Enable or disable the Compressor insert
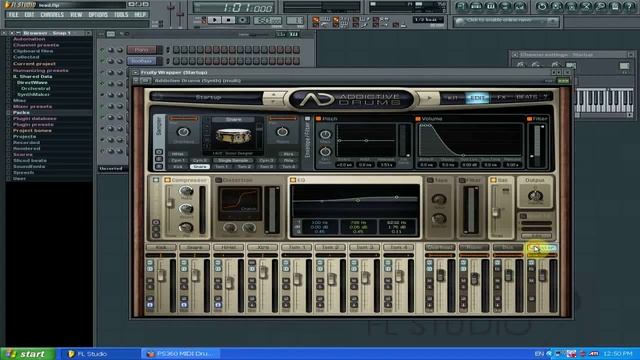This screenshot has width=640, height=360. click(167, 180)
